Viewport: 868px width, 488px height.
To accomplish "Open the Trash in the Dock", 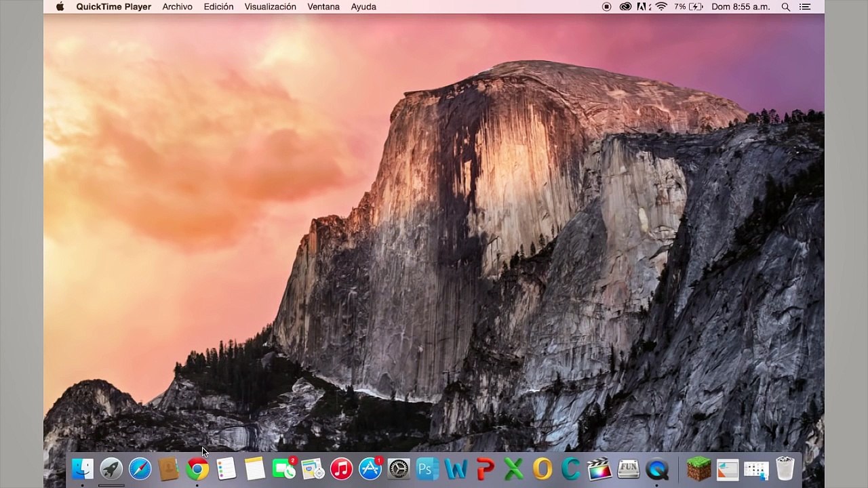I will click(785, 469).
